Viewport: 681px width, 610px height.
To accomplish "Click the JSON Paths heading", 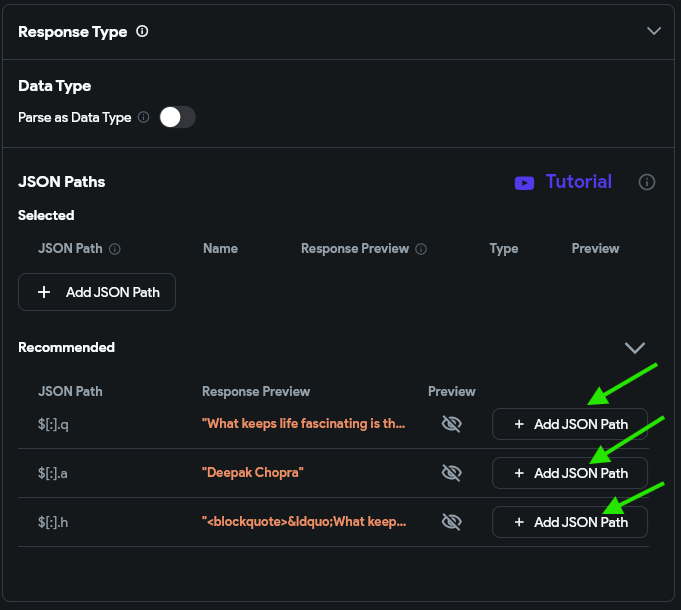I will (x=62, y=181).
